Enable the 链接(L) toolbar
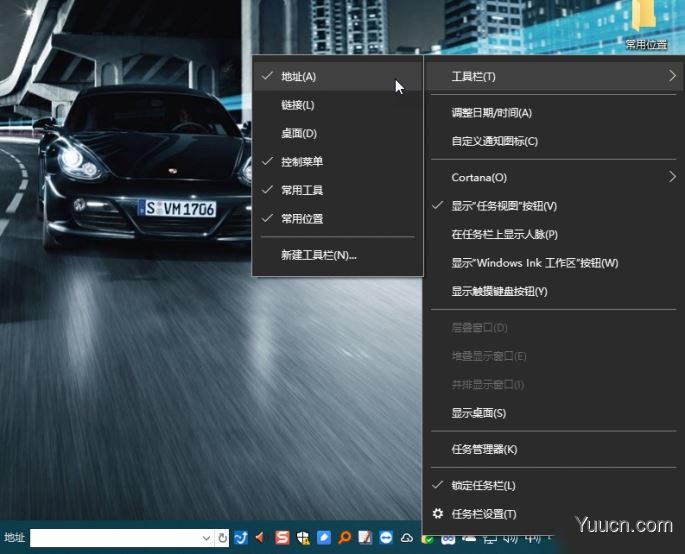 (338, 105)
